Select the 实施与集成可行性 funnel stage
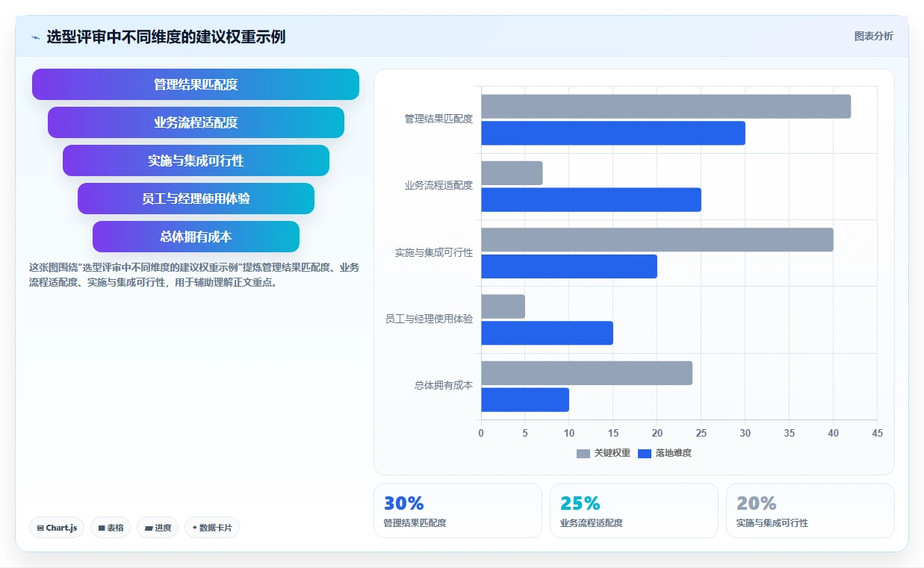 click(196, 160)
